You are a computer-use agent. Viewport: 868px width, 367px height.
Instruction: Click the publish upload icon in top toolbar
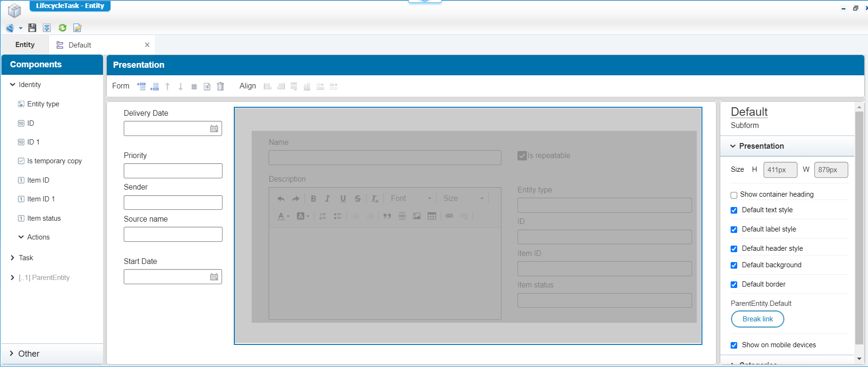click(x=47, y=28)
